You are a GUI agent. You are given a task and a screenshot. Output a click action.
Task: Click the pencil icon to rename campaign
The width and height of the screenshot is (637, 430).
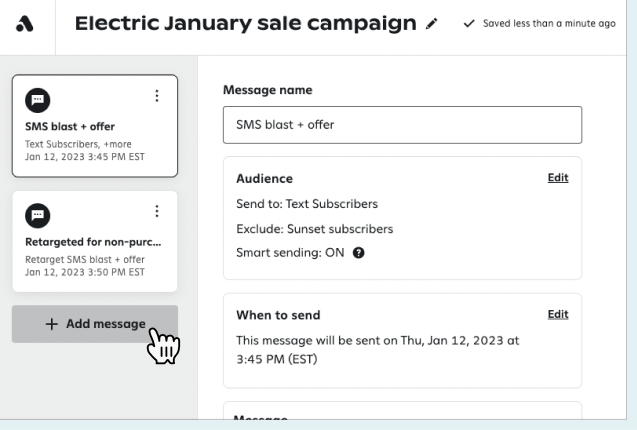[431, 23]
